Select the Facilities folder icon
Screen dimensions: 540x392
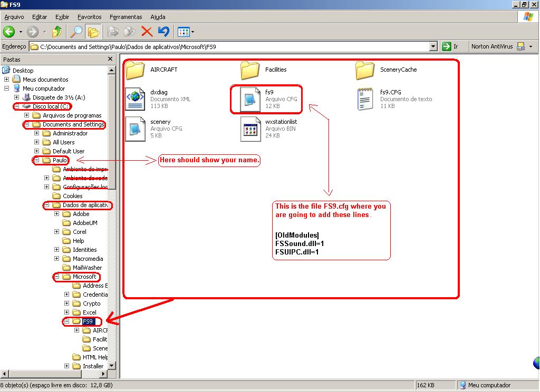pyautogui.click(x=249, y=70)
